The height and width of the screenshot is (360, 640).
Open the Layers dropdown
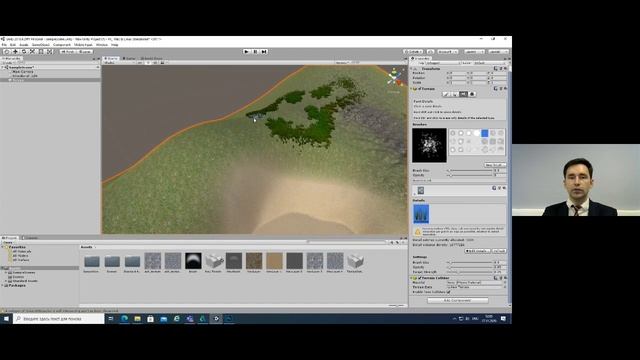click(x=474, y=52)
